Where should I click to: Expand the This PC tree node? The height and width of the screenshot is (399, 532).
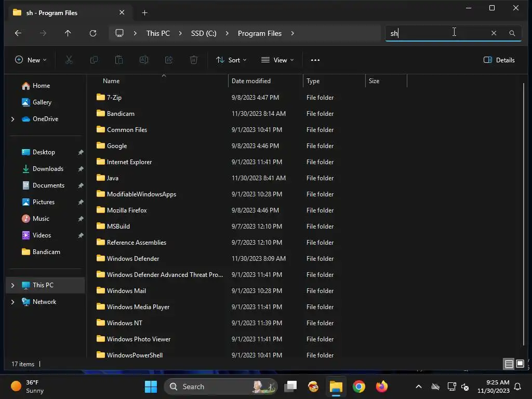coord(13,285)
